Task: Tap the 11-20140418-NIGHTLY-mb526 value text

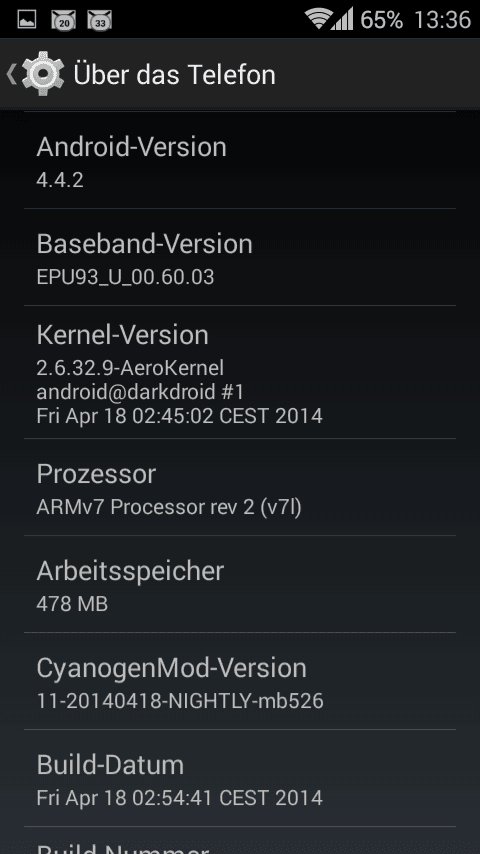Action: 180,700
